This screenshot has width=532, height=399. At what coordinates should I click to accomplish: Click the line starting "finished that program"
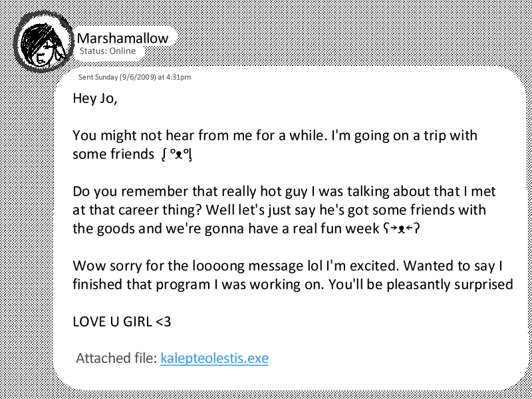click(x=293, y=285)
